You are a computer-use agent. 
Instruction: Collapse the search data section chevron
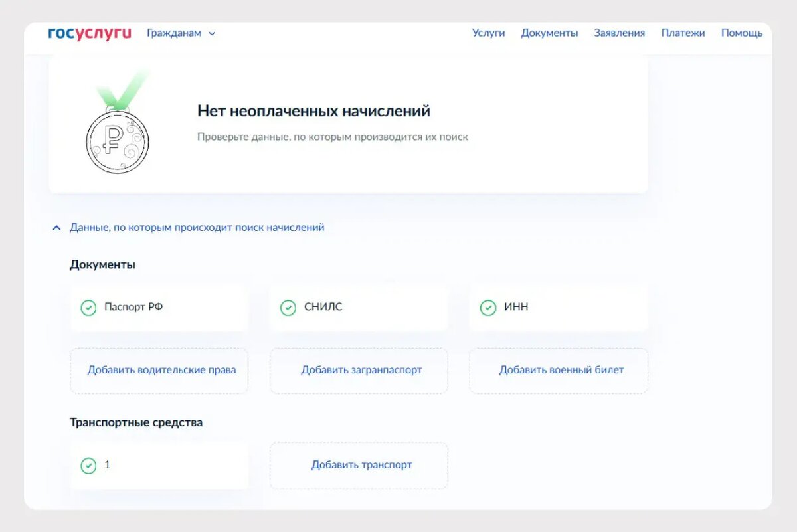(56, 228)
